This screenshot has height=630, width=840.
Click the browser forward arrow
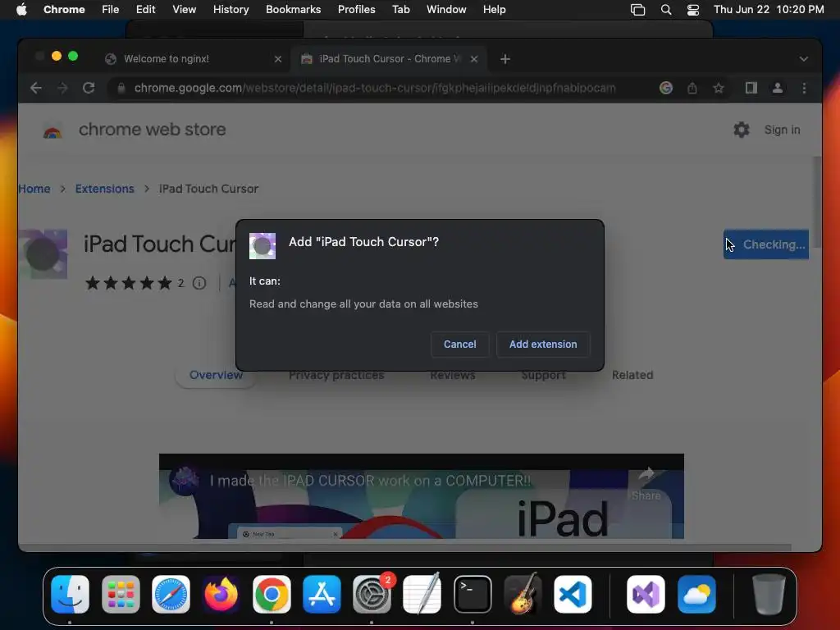click(x=62, y=88)
